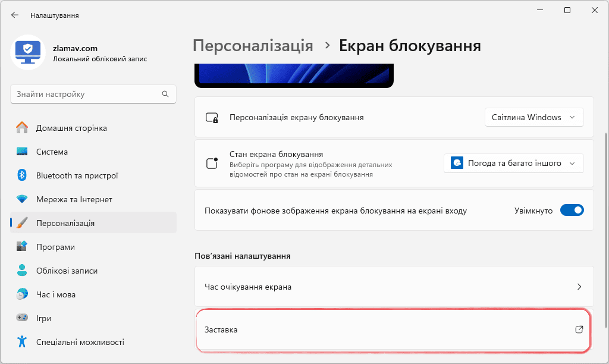Open Мережа та Інтернет Wi-Fi icon
Image resolution: width=609 pixels, height=364 pixels.
pyautogui.click(x=22, y=199)
